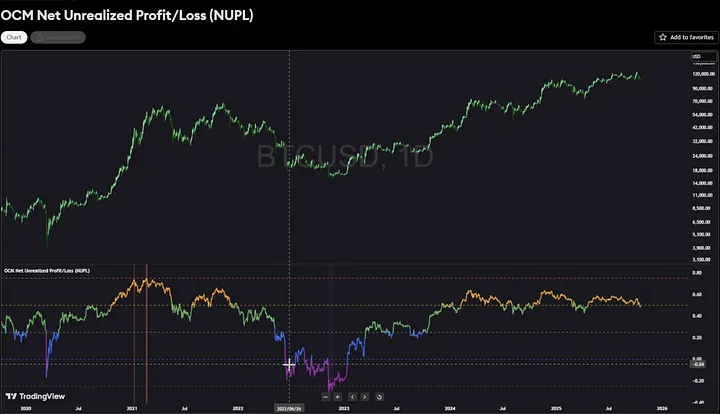The image size is (720, 414).
Task: Click the 2026 label on the time axis
Action: (x=662, y=408)
